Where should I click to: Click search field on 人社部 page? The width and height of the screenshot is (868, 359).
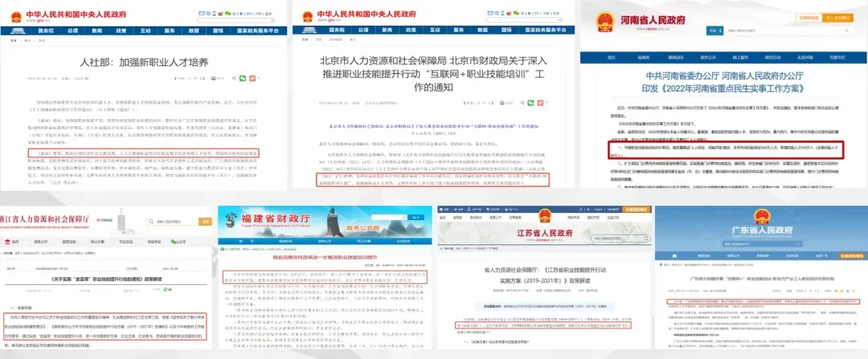point(234,20)
